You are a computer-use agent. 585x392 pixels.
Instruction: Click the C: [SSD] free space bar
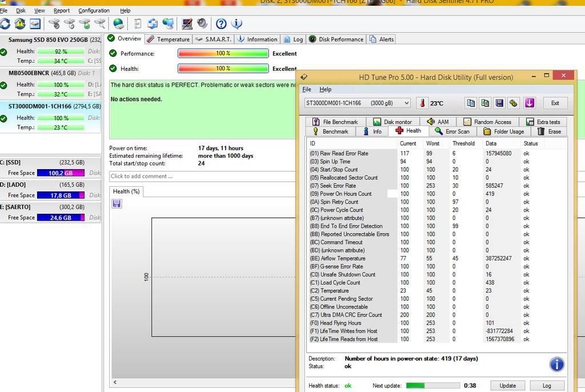point(61,173)
